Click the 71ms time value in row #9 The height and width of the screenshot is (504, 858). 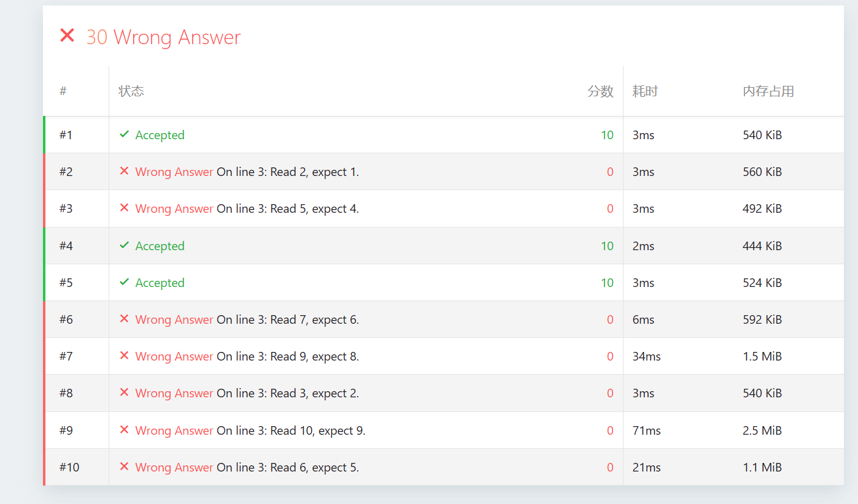[x=646, y=430]
